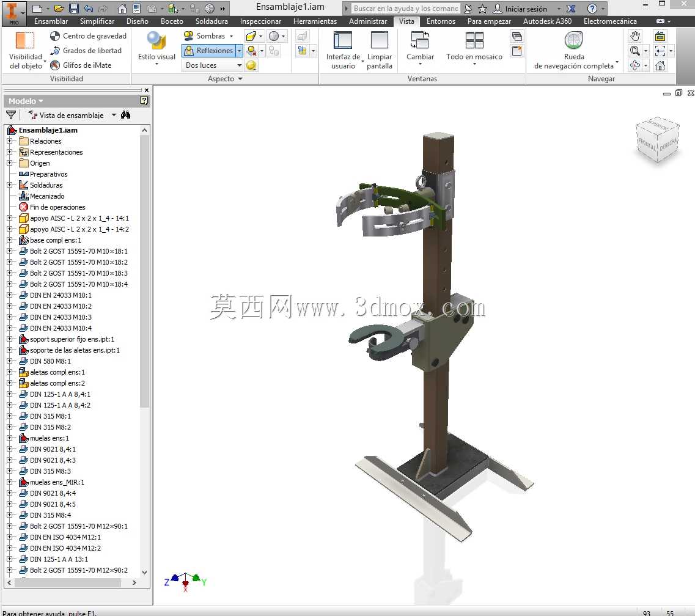This screenshot has width=695, height=616.
Task: Click Interfaz de usuario button
Action: point(343,50)
